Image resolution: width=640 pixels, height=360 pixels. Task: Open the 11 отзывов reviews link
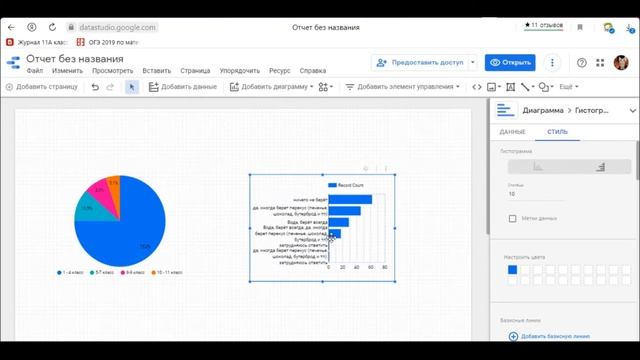pyautogui.click(x=544, y=25)
